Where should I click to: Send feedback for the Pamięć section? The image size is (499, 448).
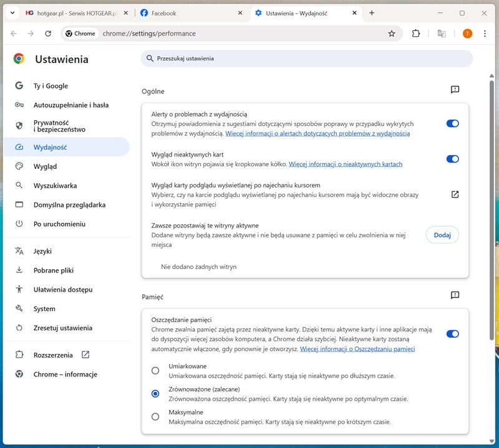[x=455, y=295]
